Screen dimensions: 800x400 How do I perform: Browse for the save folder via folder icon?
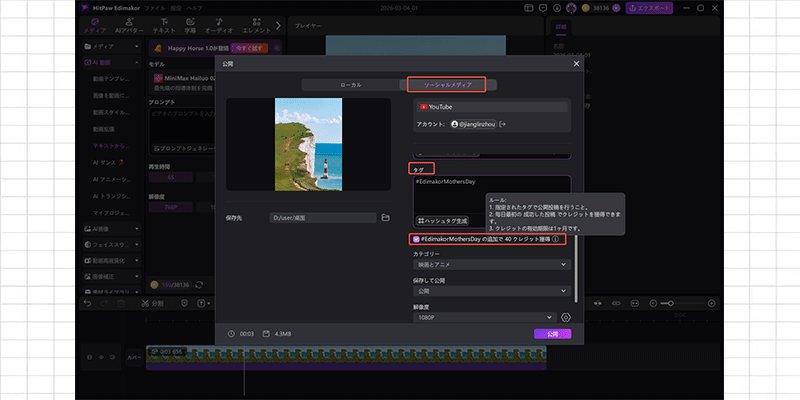[386, 218]
